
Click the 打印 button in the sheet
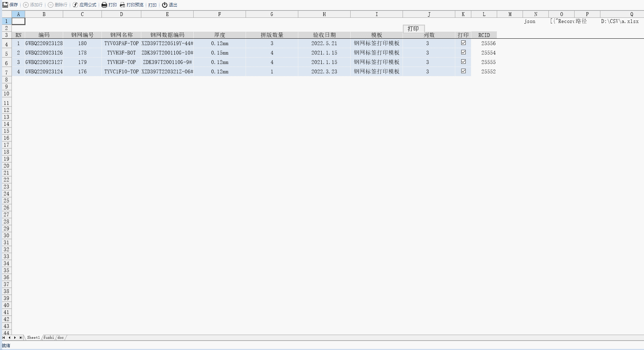(413, 29)
